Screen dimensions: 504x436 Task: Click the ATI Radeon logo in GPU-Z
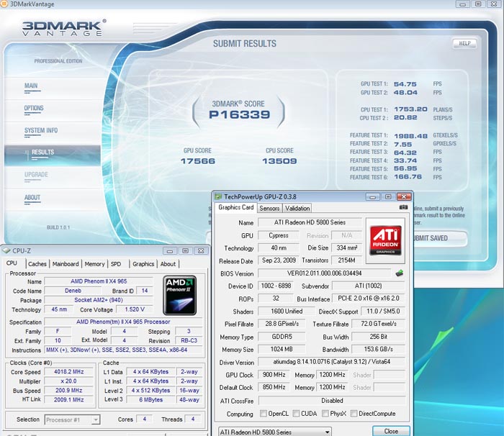pyautogui.click(x=385, y=240)
